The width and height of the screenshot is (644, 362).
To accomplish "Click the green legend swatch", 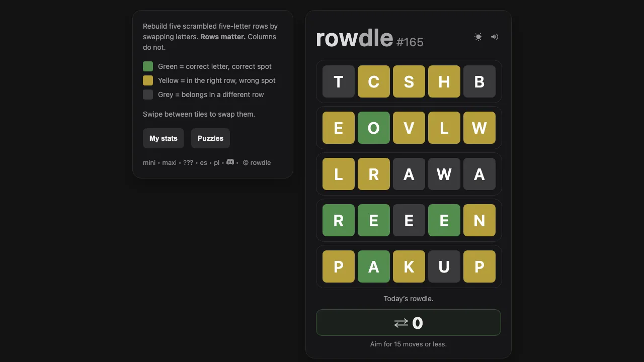I will coord(148,66).
